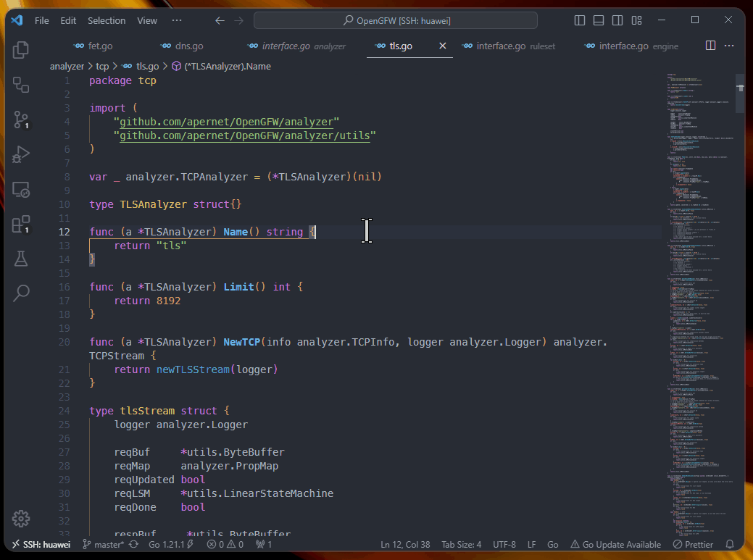Click Go Update Available in status bar

pos(615,544)
